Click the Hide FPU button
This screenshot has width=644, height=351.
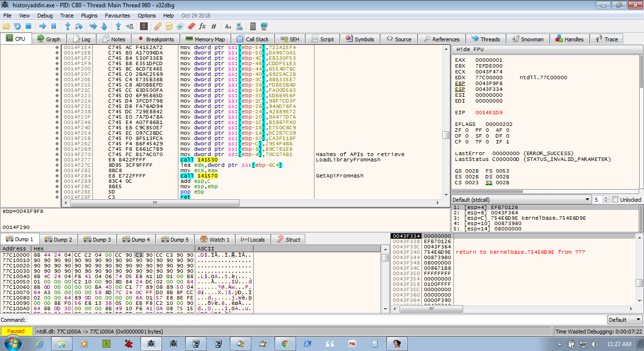[470, 50]
